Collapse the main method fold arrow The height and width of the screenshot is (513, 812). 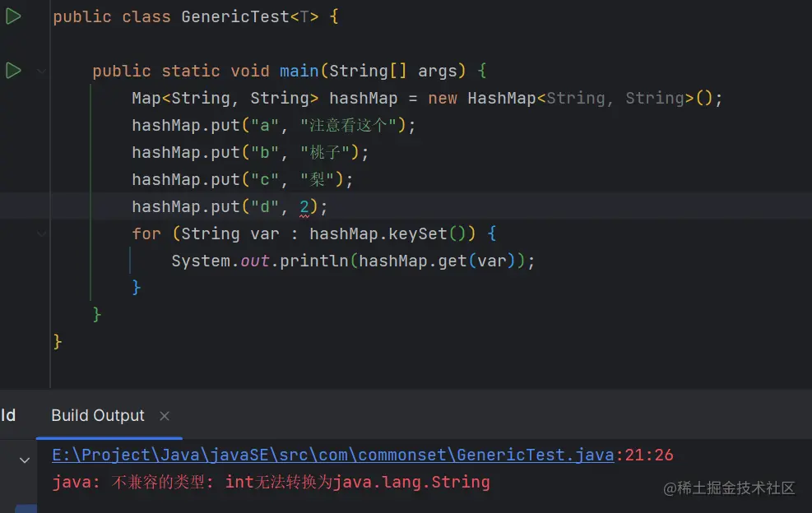41,71
